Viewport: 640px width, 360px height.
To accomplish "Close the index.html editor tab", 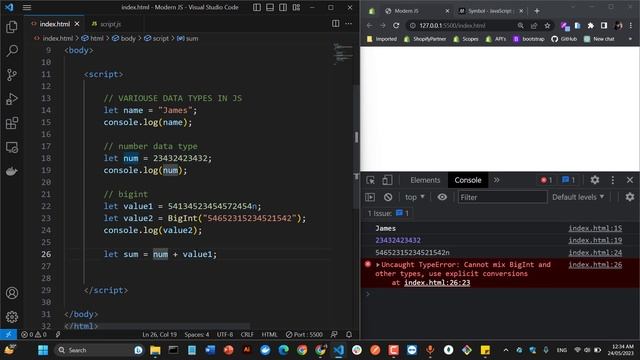I will point(77,24).
